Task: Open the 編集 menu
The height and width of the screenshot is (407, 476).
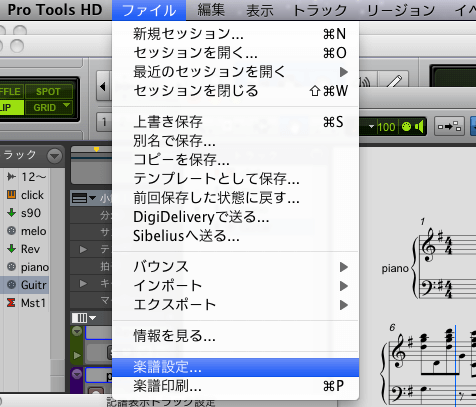Action: click(211, 10)
